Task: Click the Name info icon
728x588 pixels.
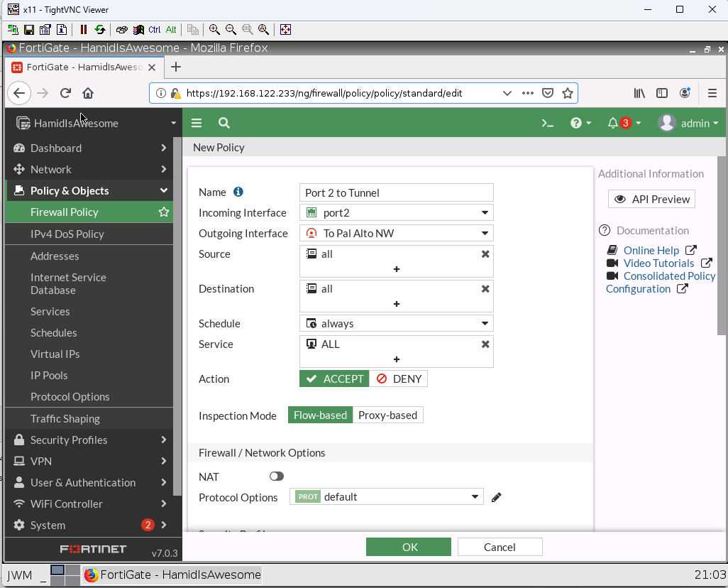Action: pyautogui.click(x=238, y=192)
